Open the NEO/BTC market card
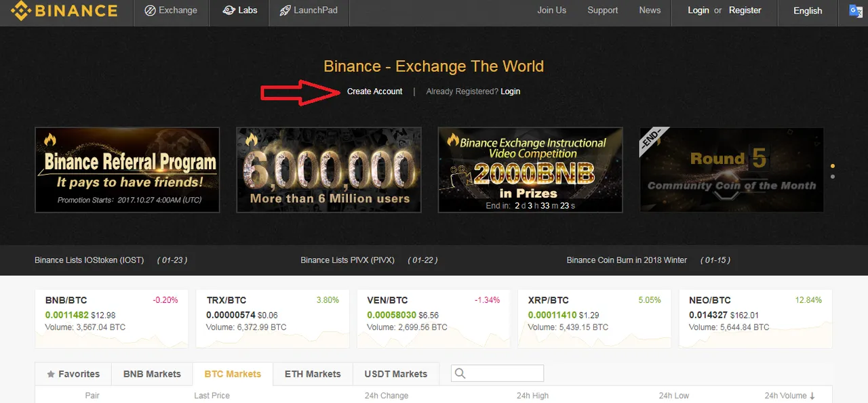Screen dimensions: 868x403 click(x=755, y=318)
